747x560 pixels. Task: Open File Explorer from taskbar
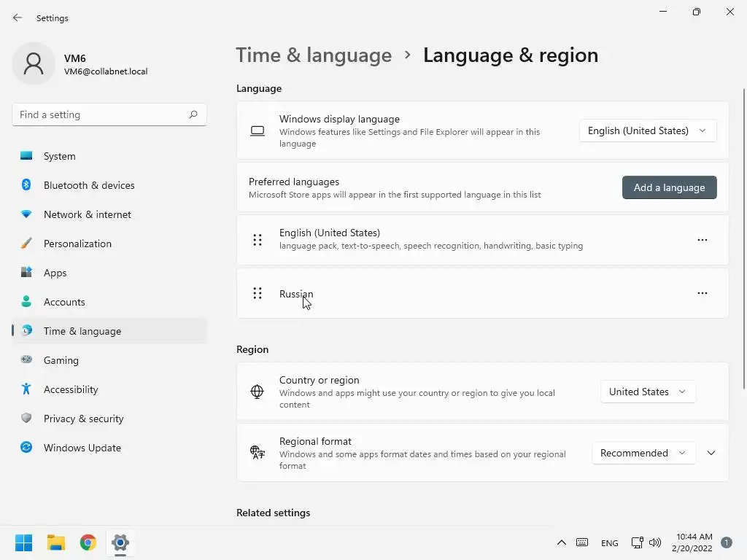(x=55, y=542)
